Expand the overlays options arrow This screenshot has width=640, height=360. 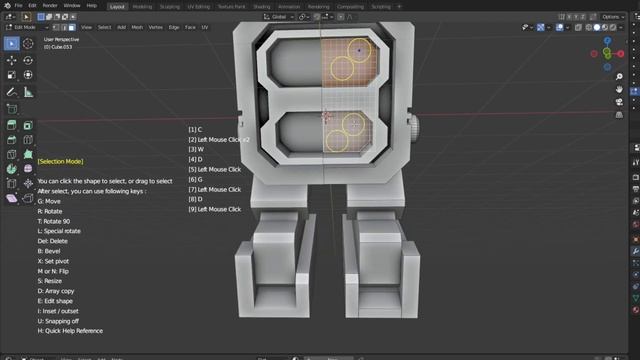567,27
